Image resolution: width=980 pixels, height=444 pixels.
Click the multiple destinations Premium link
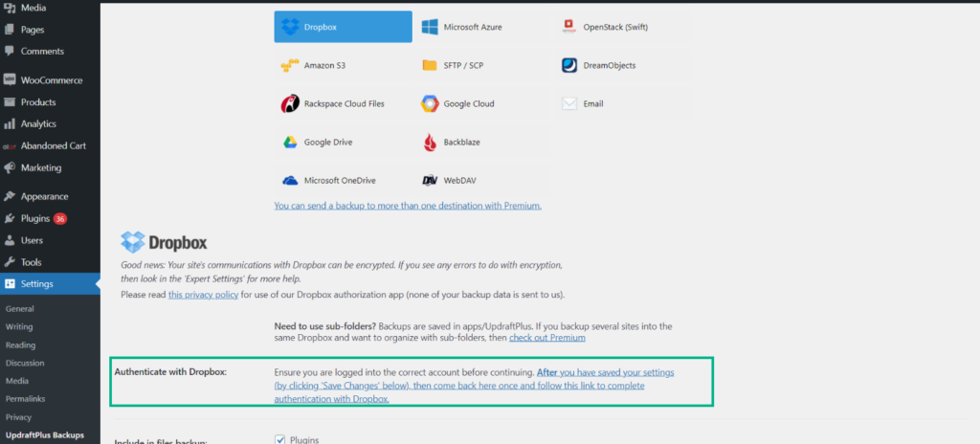[x=408, y=205]
